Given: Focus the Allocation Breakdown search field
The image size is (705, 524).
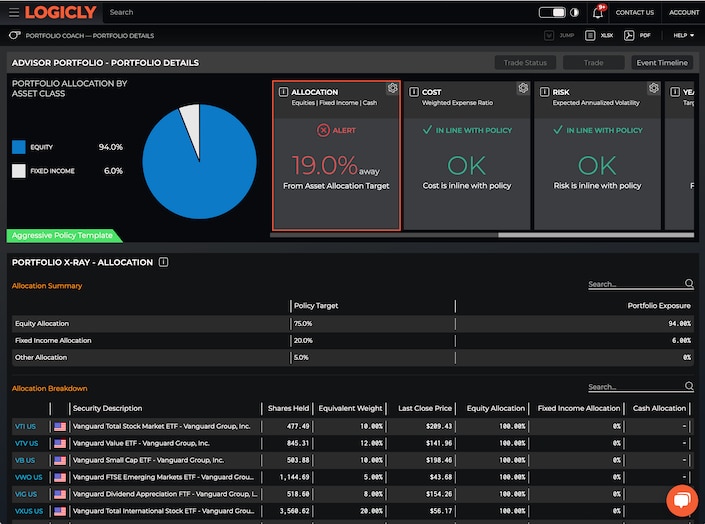Looking at the screenshot, I should point(636,386).
